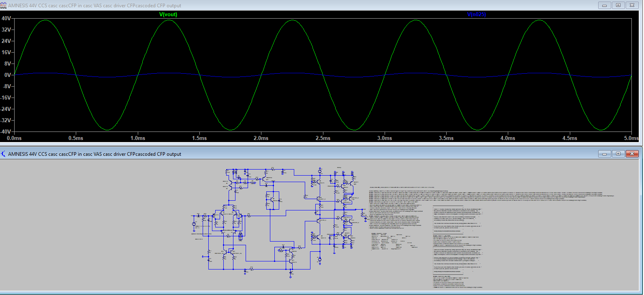This screenshot has width=644, height=295.
Task: Click the 4.5ms time axis label
Action: pyautogui.click(x=570, y=138)
